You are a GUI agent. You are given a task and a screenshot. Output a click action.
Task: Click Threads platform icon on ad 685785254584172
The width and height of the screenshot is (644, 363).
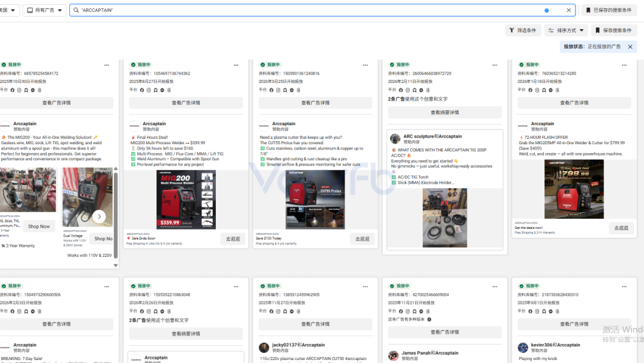39,90
